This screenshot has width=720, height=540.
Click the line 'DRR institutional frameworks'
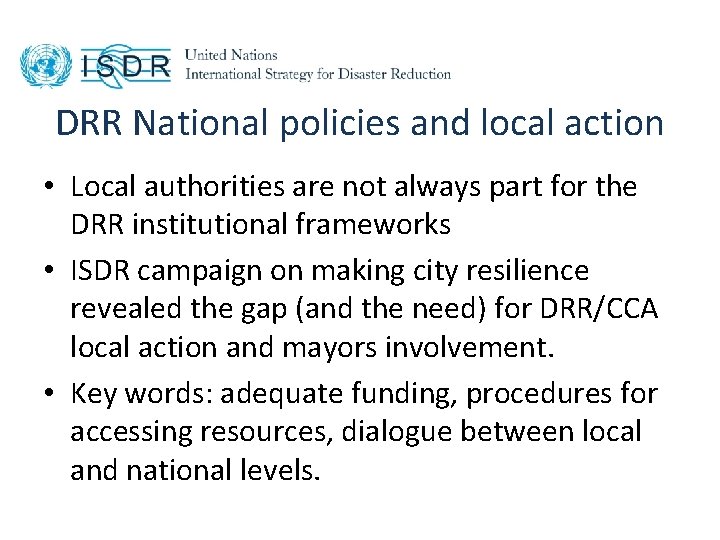pos(261,224)
